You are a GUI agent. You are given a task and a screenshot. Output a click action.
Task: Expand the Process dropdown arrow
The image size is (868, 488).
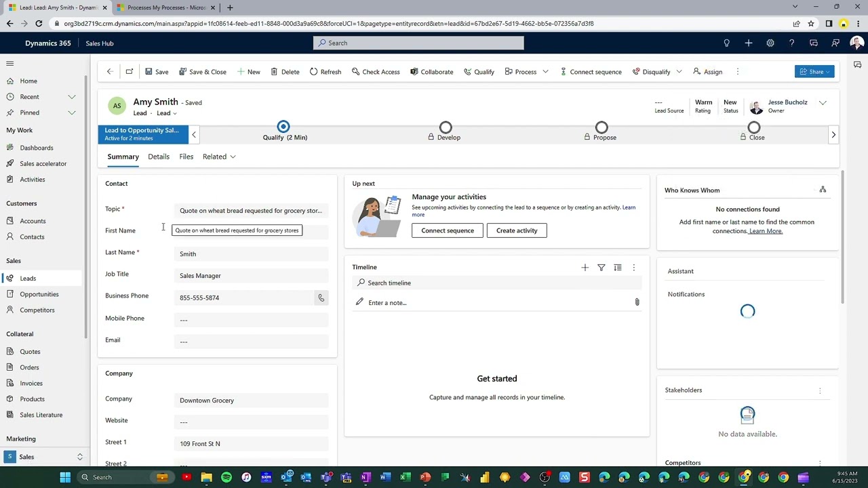pyautogui.click(x=545, y=72)
